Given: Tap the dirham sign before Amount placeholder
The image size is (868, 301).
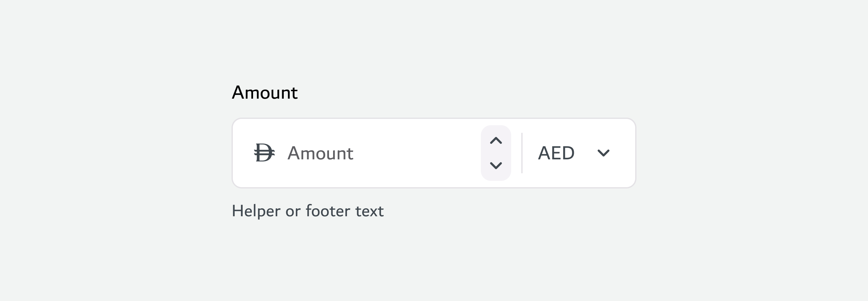Looking at the screenshot, I should (x=264, y=153).
